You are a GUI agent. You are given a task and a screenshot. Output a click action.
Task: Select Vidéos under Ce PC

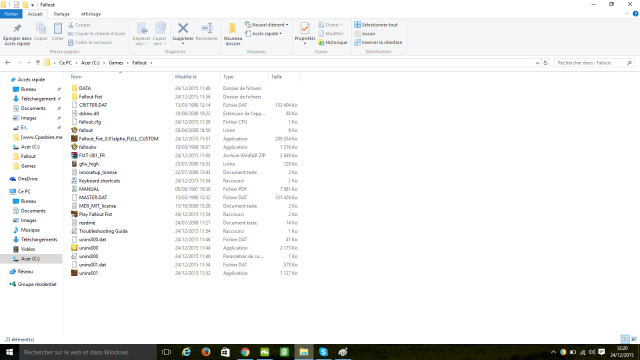[28, 249]
